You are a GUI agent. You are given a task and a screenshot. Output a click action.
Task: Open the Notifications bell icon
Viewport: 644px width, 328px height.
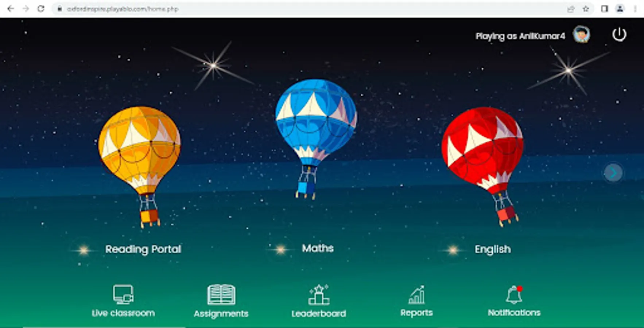tap(514, 294)
